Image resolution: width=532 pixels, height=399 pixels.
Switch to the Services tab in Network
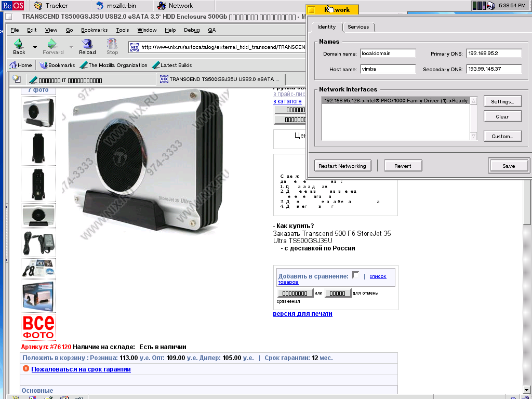(358, 27)
